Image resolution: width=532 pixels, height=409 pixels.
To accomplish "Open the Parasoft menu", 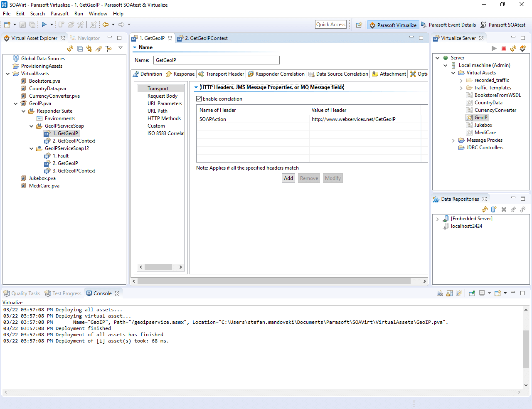I will (x=59, y=14).
